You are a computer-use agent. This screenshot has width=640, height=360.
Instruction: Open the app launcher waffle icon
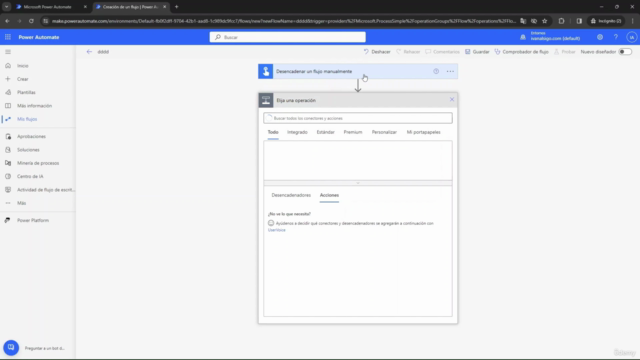tap(8, 37)
